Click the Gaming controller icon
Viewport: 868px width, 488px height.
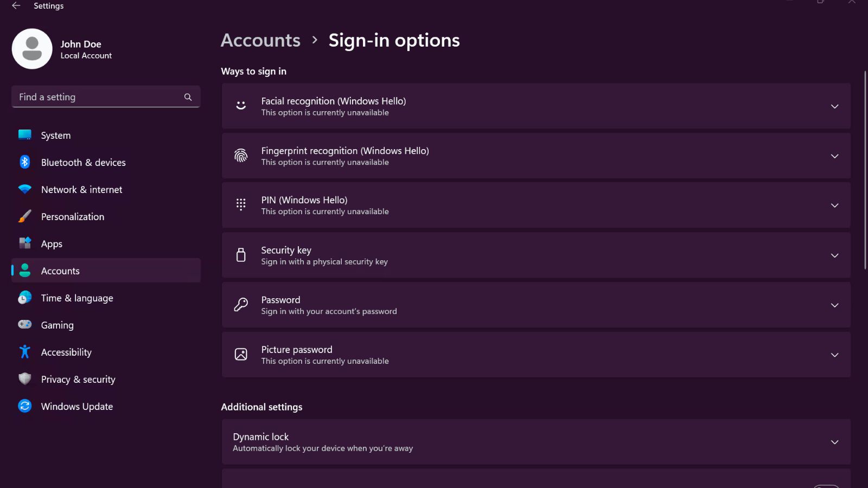[25, 325]
